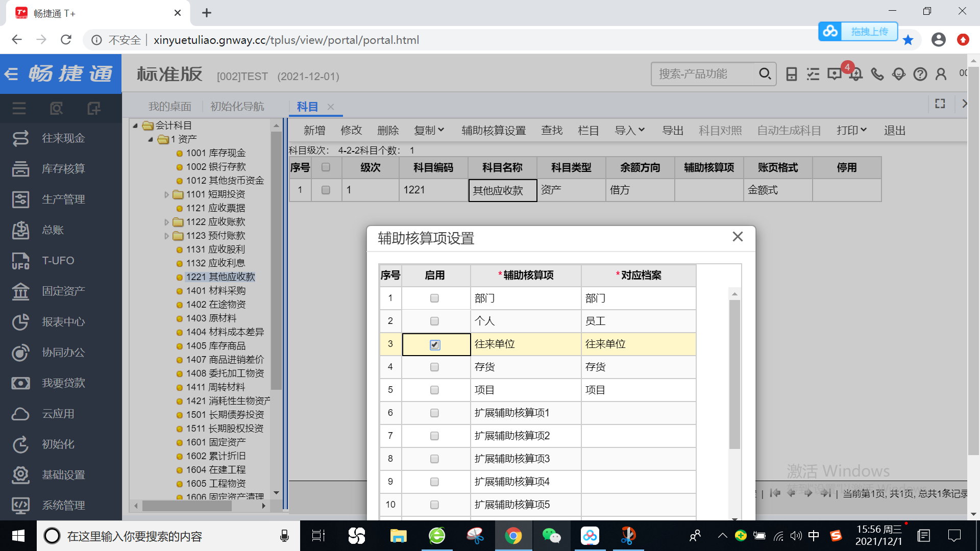This screenshot has height=551, width=980.
Task: Open the 打印 dropdown menu
Action: pyautogui.click(x=852, y=131)
